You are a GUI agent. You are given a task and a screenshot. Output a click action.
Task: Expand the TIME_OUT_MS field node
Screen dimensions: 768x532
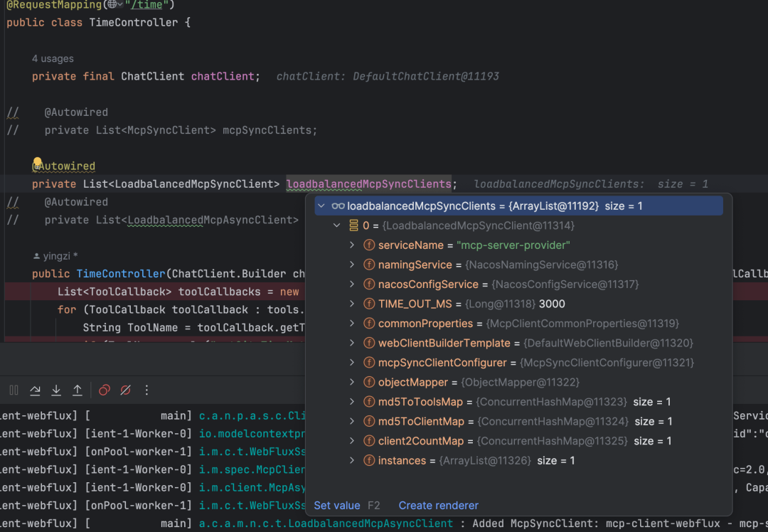coord(352,304)
